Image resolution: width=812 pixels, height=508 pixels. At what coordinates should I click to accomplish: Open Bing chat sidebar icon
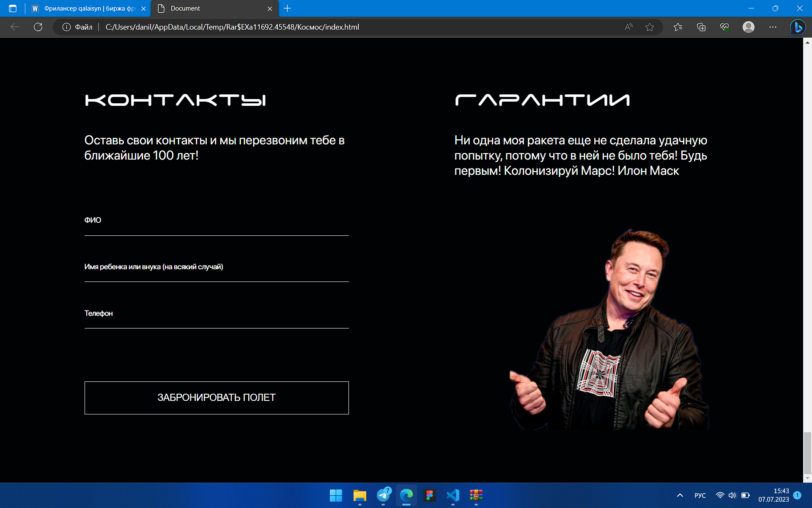point(798,27)
